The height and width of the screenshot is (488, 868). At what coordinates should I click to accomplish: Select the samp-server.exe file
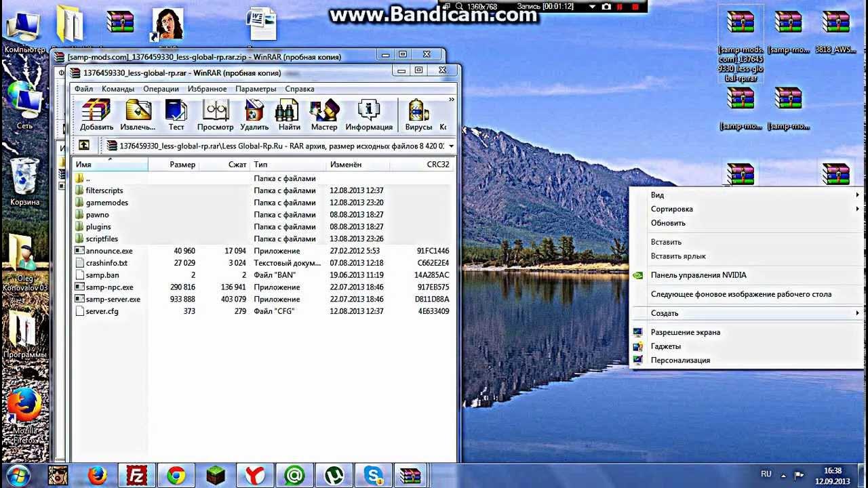(x=262, y=300)
